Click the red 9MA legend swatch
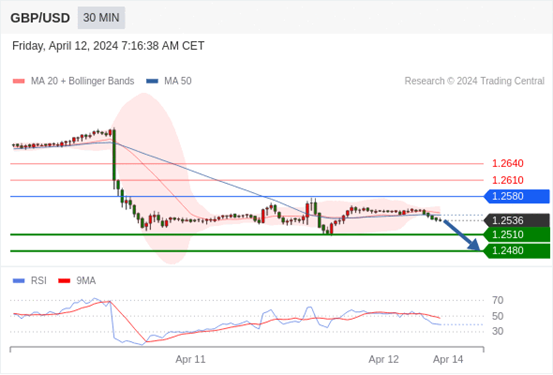 point(64,281)
